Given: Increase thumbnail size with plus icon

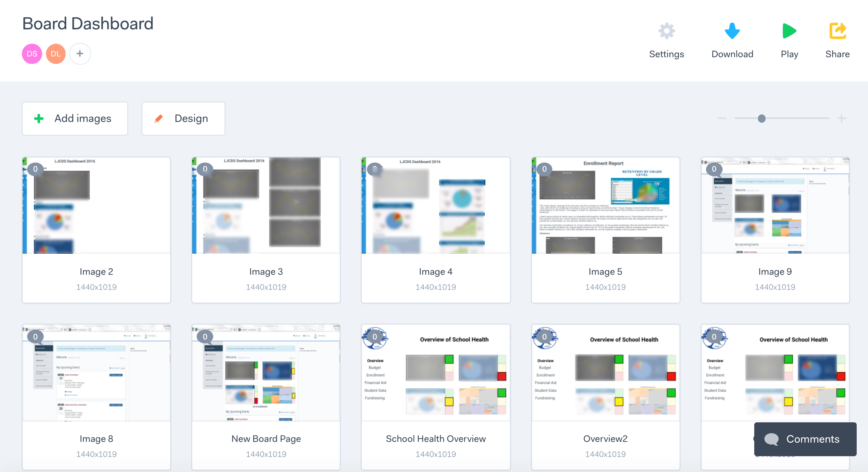Looking at the screenshot, I should coord(842,119).
